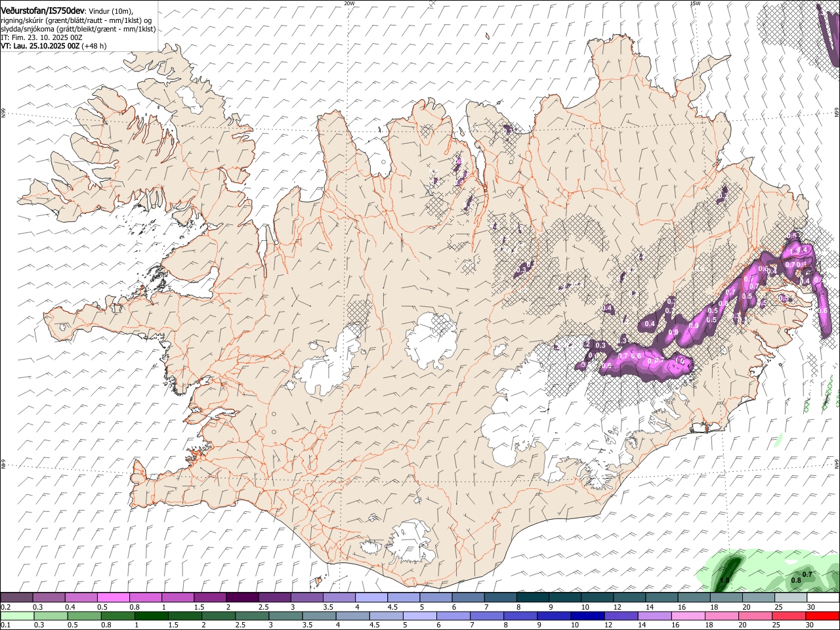
Task: Click the '0.2' label under the upper legend row
Action: [5, 607]
